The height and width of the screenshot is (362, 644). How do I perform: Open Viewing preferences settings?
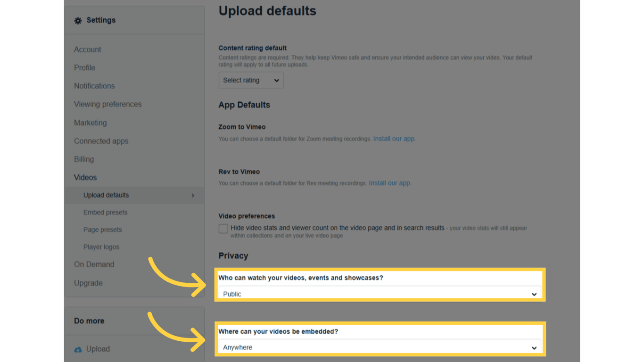click(x=107, y=104)
